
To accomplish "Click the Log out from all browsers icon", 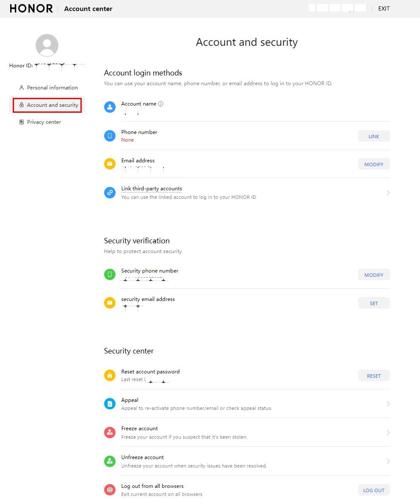I will tap(110, 490).
